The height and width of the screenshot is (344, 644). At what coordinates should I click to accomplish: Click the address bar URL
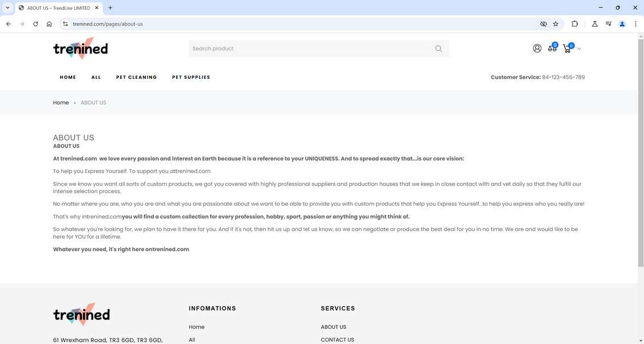click(108, 24)
